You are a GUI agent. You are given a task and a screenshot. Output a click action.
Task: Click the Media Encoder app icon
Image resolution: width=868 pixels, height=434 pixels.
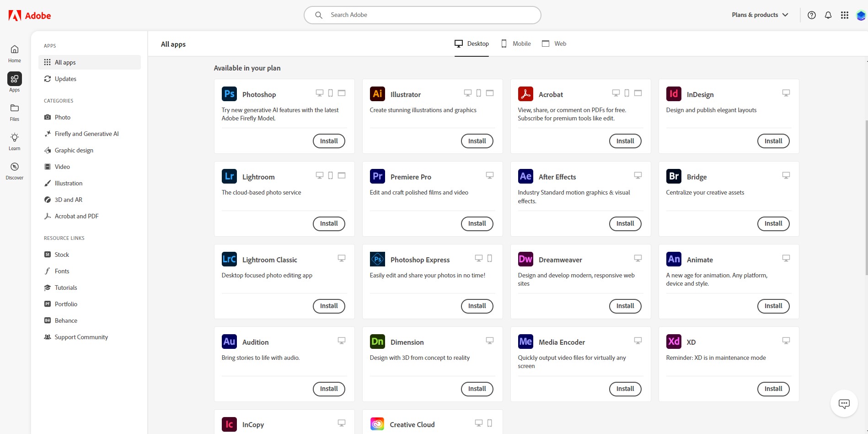[x=525, y=342]
